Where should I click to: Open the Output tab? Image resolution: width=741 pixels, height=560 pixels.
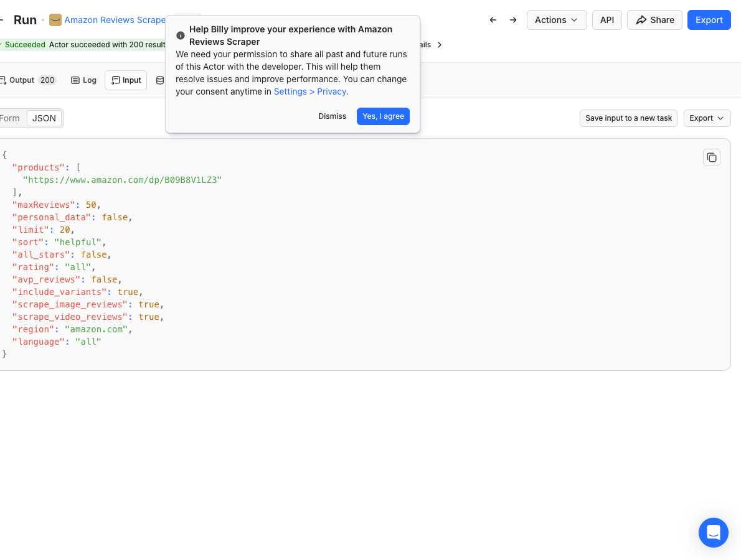(x=28, y=80)
